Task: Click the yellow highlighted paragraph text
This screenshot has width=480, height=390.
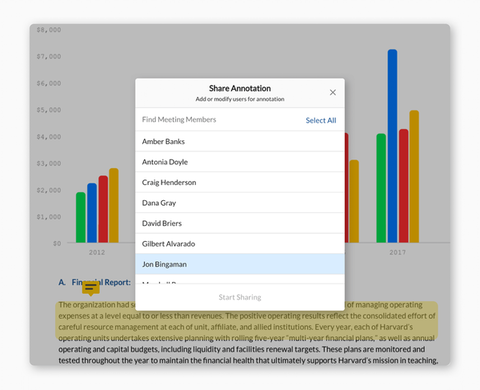Action: tap(247, 321)
